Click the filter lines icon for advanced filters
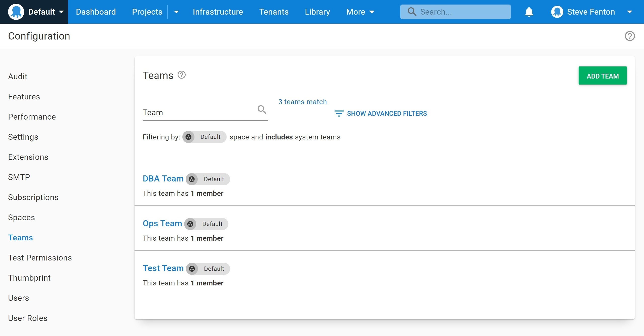 click(339, 114)
